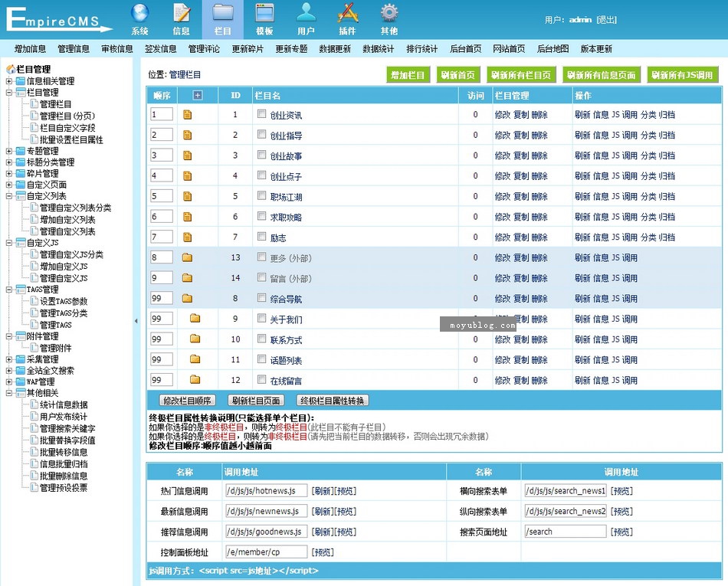This screenshot has height=586, width=728.
Task: Click the folder icon in 话题列表 row
Action: (195, 359)
